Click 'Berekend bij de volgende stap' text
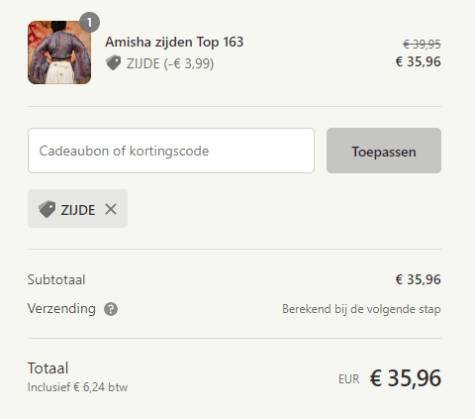Viewport: 475px width, 419px height. coord(362,309)
